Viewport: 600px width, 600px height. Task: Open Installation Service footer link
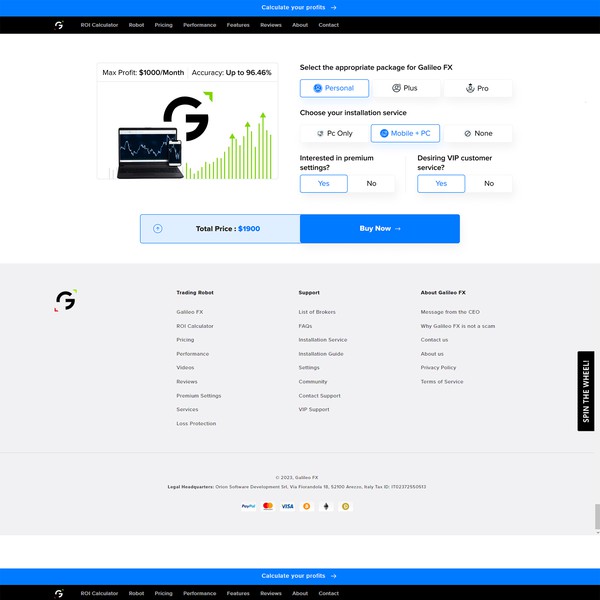tap(323, 340)
